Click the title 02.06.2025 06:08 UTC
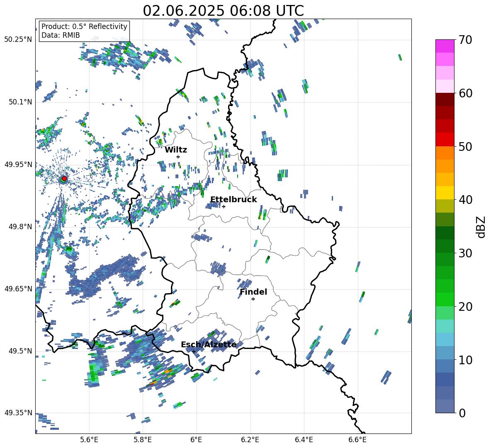 [223, 11]
